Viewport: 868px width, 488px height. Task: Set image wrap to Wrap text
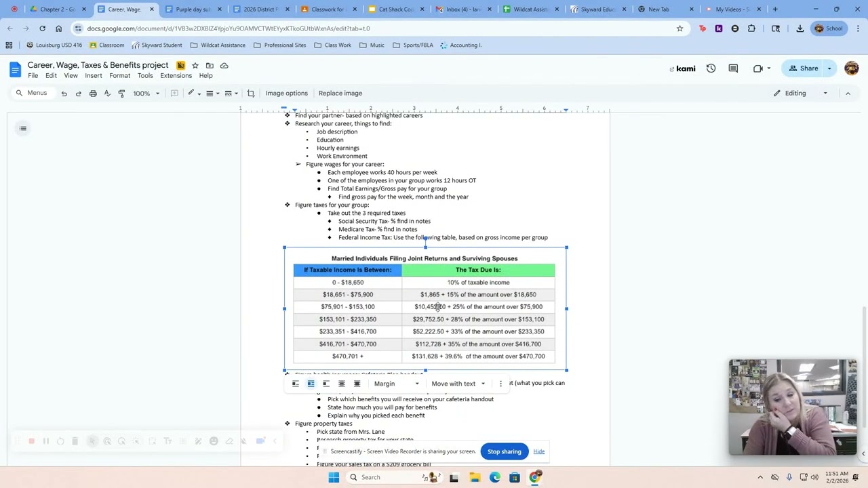(311, 384)
